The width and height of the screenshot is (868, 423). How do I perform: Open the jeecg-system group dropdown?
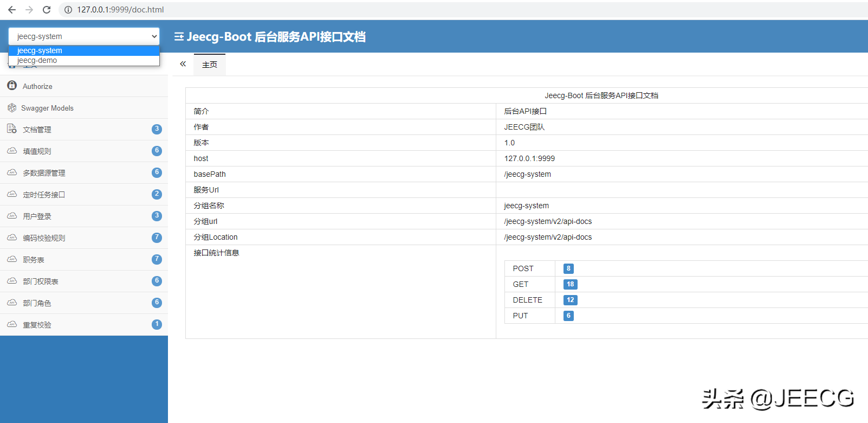(x=84, y=36)
